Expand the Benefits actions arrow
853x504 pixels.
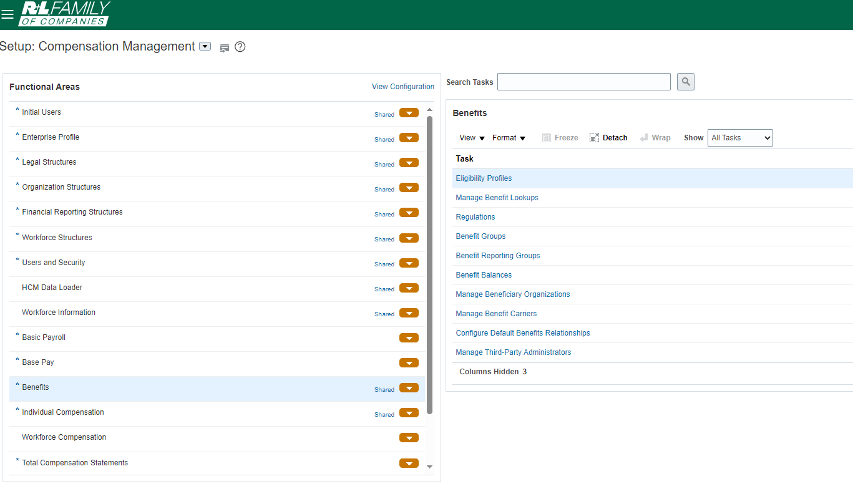409,387
